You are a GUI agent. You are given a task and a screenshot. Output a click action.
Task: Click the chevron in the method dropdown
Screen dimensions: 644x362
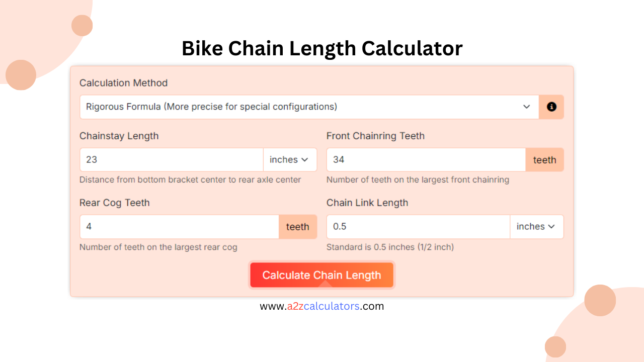(x=526, y=107)
